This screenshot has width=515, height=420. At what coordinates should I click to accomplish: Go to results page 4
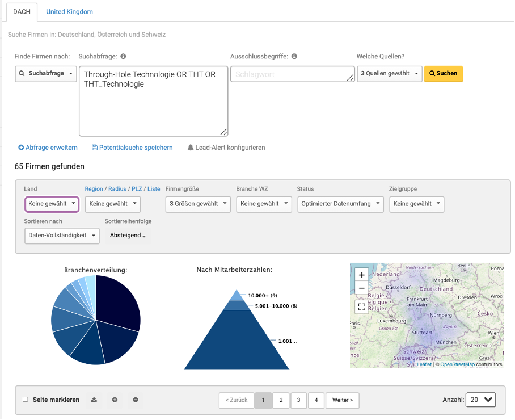316,400
